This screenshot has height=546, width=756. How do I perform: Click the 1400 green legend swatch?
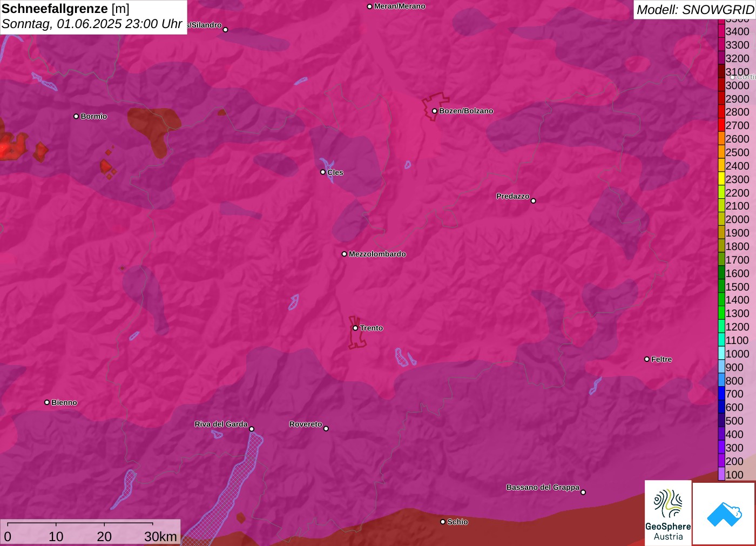pyautogui.click(x=721, y=300)
